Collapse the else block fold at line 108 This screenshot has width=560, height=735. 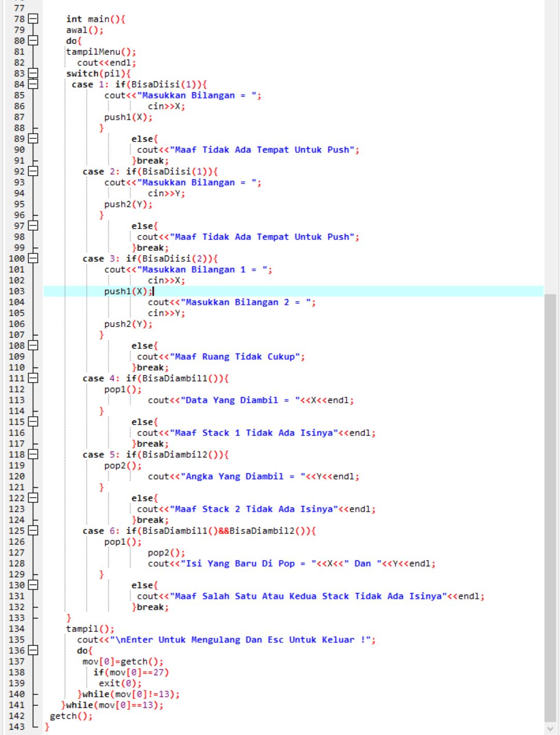[33, 346]
